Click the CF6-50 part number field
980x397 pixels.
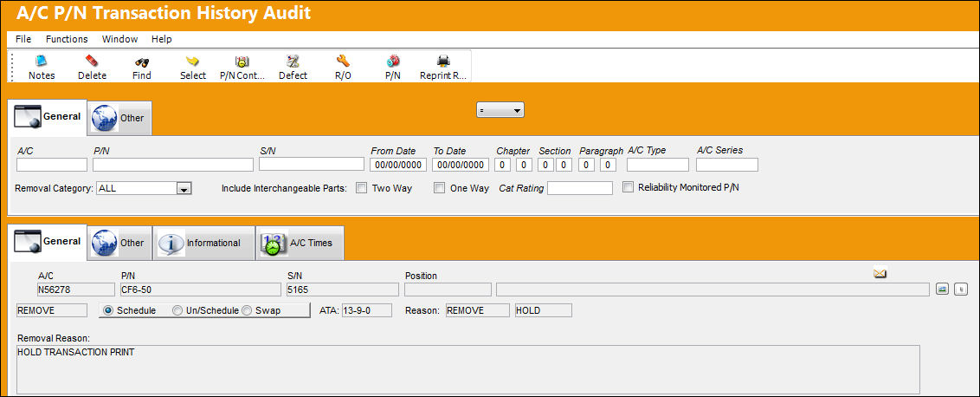coord(201,290)
